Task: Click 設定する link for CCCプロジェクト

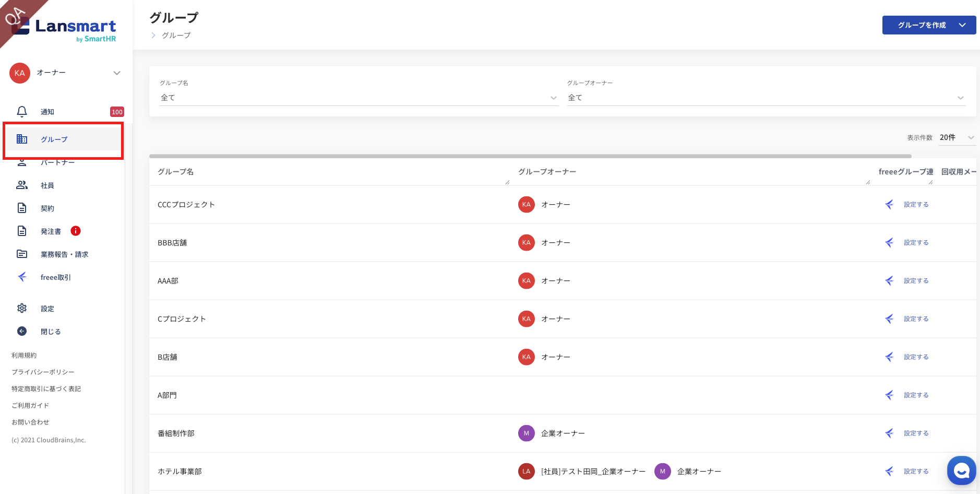Action: click(x=916, y=205)
